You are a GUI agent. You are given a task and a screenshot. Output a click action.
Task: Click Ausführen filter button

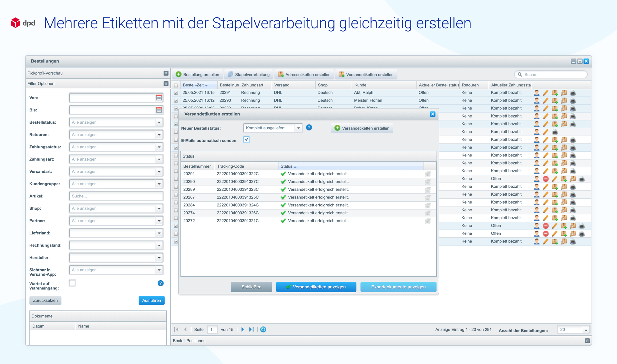coord(151,301)
